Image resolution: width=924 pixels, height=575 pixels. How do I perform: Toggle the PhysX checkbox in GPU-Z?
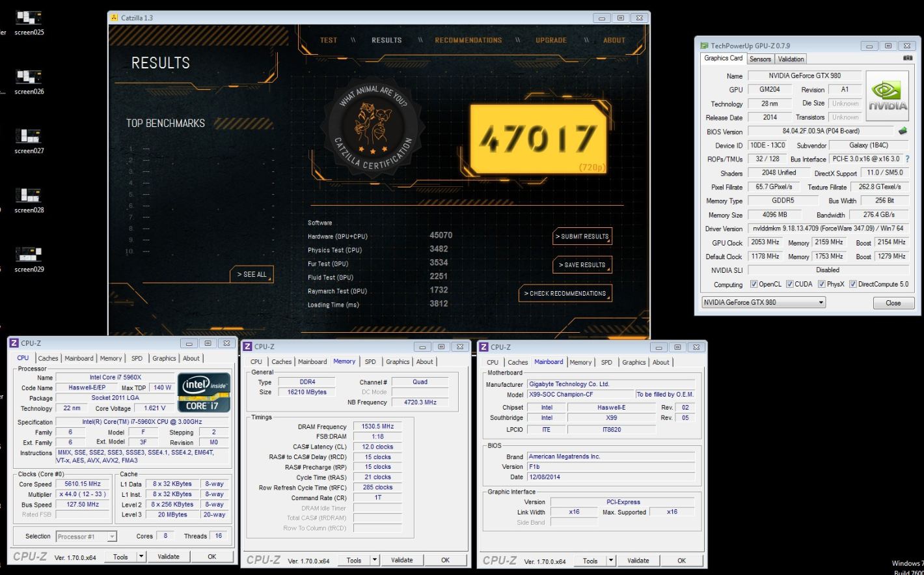(x=821, y=284)
